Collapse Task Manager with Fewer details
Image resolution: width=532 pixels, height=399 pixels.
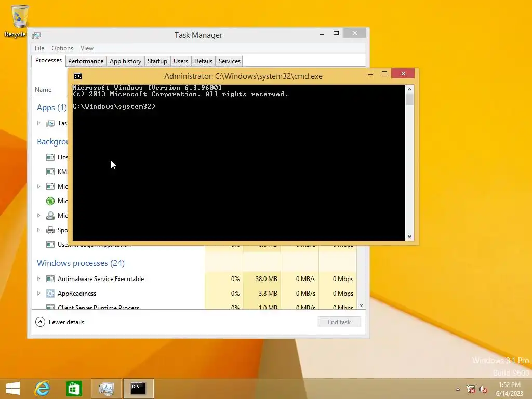click(x=60, y=322)
